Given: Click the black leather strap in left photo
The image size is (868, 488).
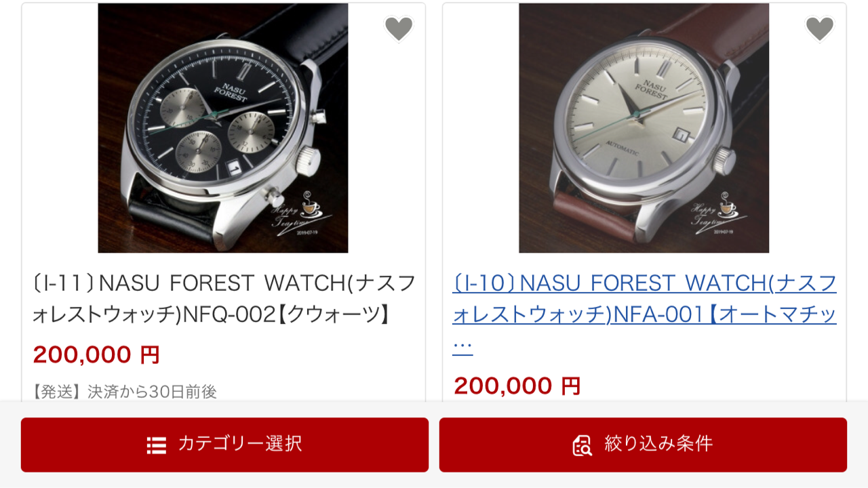Looking at the screenshot, I should 298,27.
